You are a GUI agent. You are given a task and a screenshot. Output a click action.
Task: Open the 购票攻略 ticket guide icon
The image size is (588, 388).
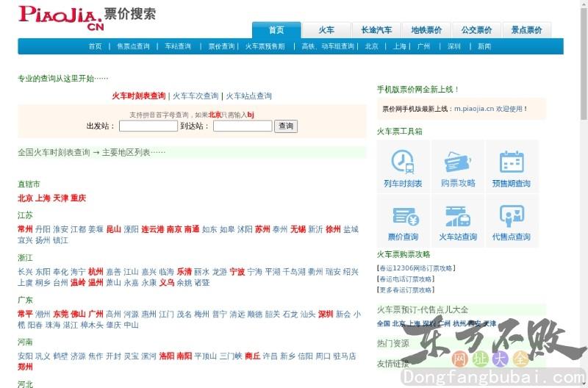pos(458,168)
